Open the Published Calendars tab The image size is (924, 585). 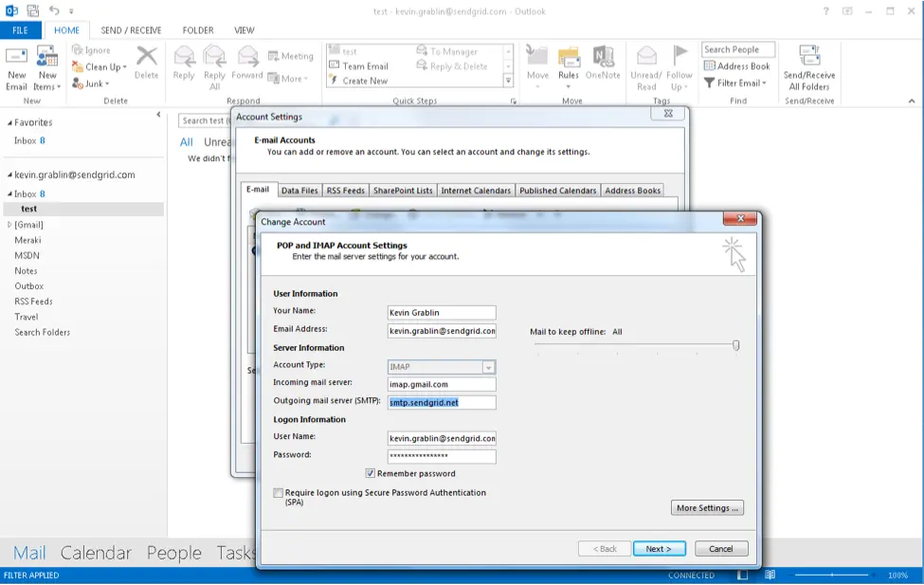click(557, 191)
